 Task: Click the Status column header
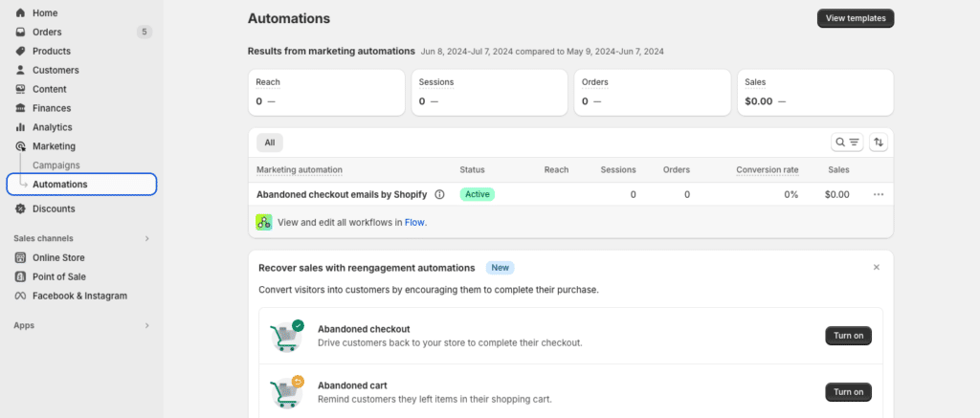point(472,170)
